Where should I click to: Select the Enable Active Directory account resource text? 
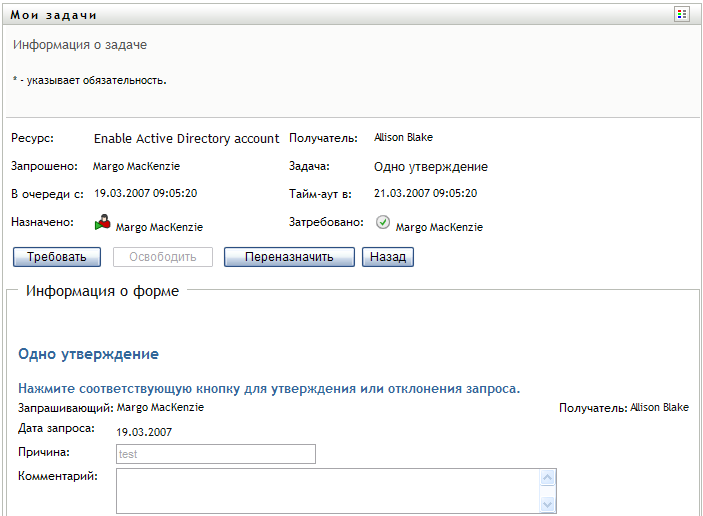click(x=185, y=139)
